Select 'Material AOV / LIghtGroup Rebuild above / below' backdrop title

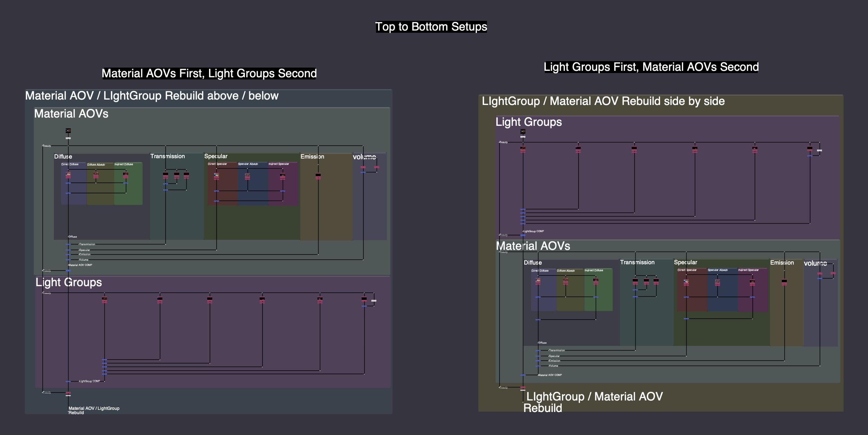[x=152, y=96]
